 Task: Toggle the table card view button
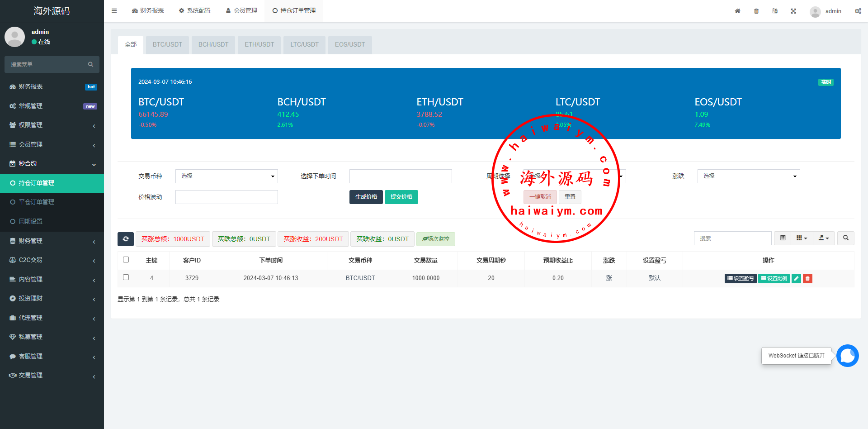(783, 238)
